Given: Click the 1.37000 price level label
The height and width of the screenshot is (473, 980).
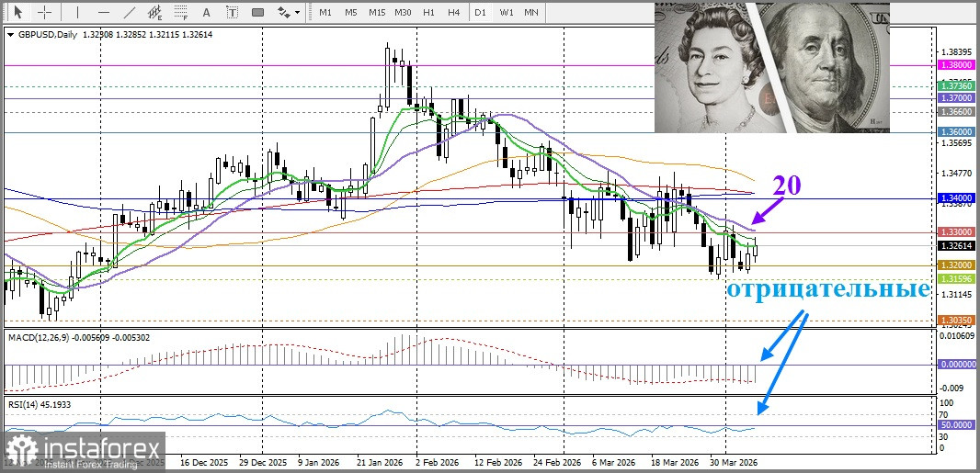Looking at the screenshot, I should [x=957, y=98].
